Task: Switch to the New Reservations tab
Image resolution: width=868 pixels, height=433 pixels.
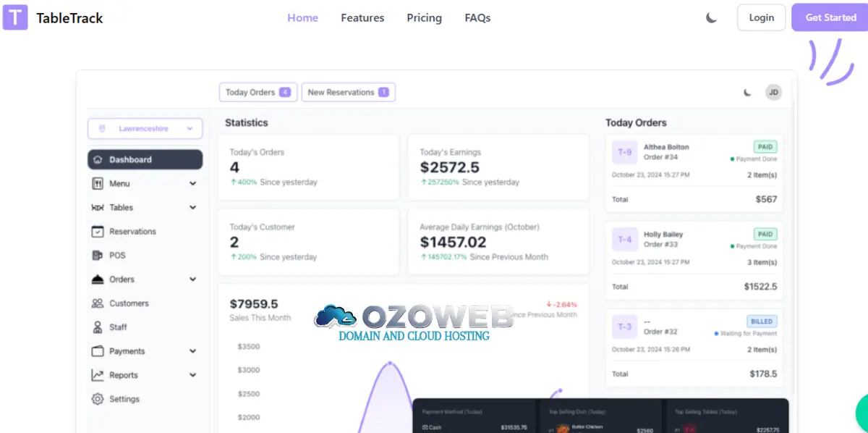Action: 348,92
